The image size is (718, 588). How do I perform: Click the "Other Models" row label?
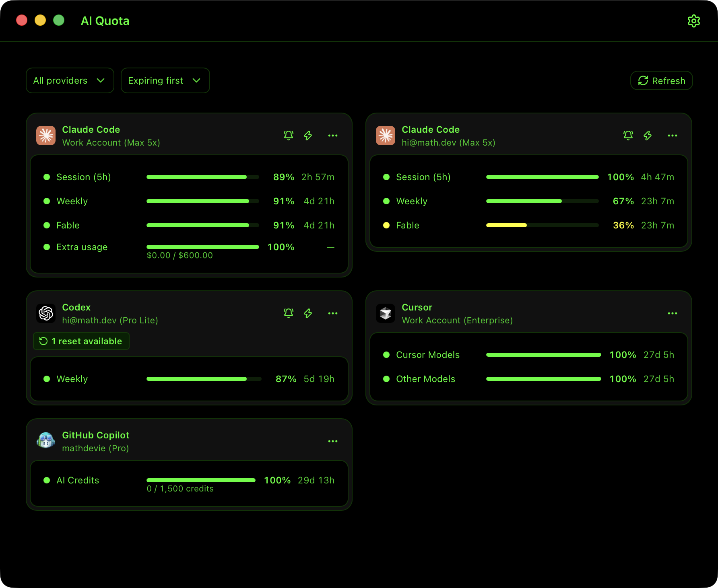tap(426, 379)
